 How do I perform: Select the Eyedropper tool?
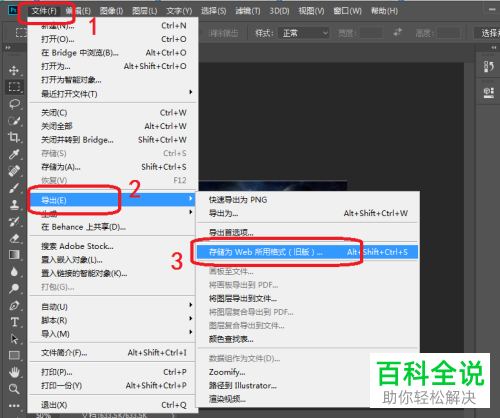[14, 154]
